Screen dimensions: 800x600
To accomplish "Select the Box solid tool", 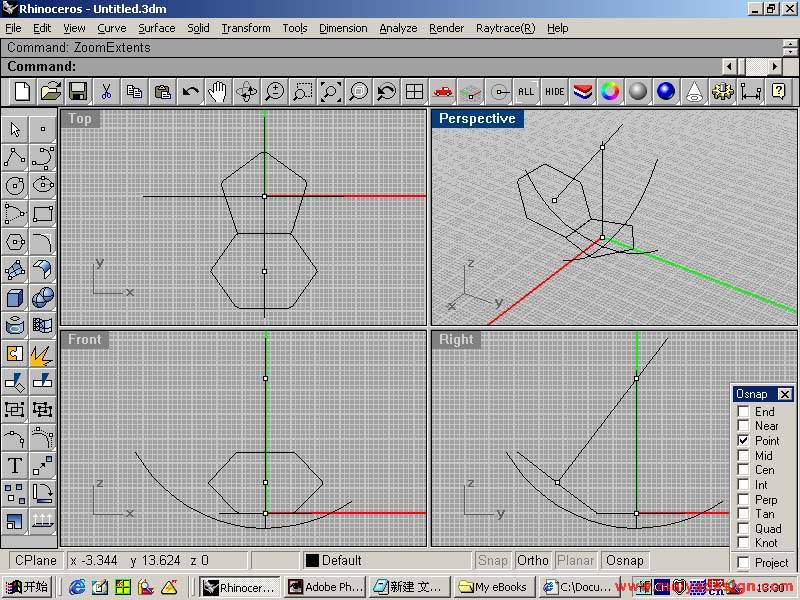I will coord(15,297).
